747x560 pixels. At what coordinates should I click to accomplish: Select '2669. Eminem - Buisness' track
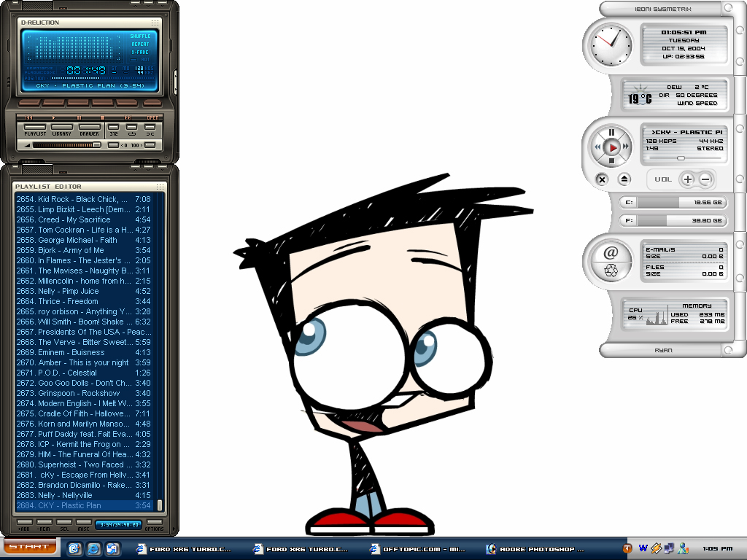[x=85, y=352]
